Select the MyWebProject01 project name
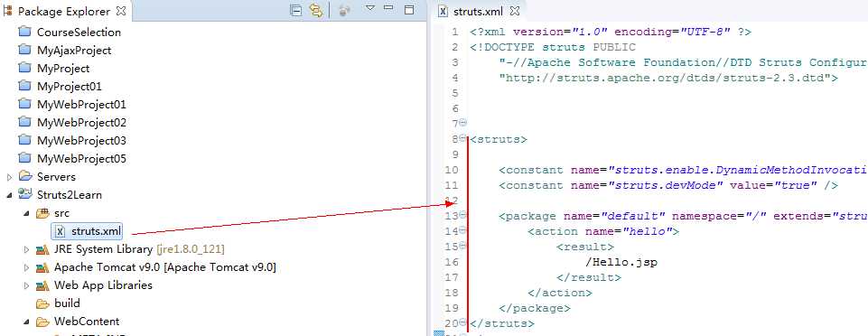The image size is (868, 336). tap(81, 105)
